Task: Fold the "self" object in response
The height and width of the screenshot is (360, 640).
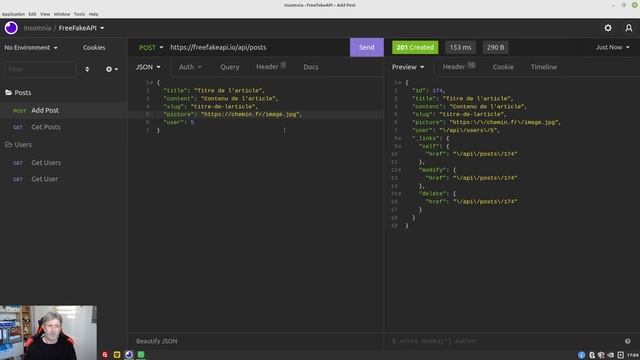Action: [400, 146]
